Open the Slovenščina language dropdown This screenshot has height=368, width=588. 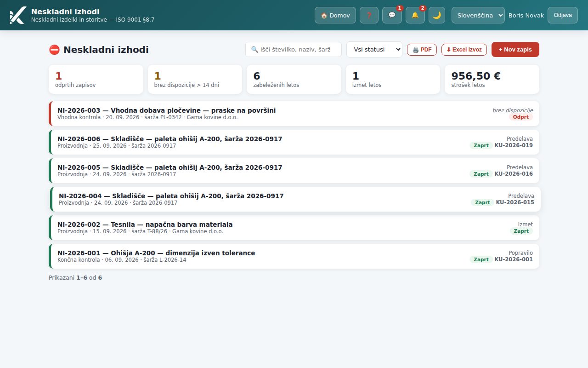[x=478, y=15]
